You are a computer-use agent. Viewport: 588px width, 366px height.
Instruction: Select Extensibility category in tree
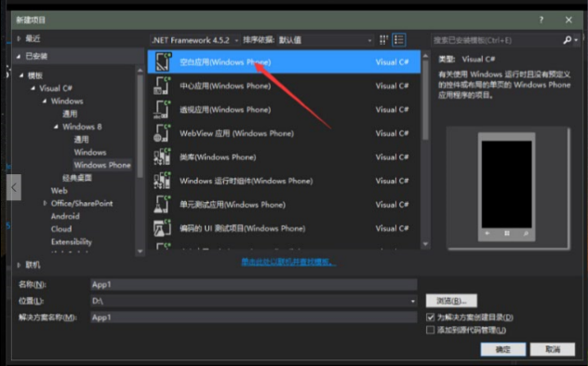coord(72,241)
